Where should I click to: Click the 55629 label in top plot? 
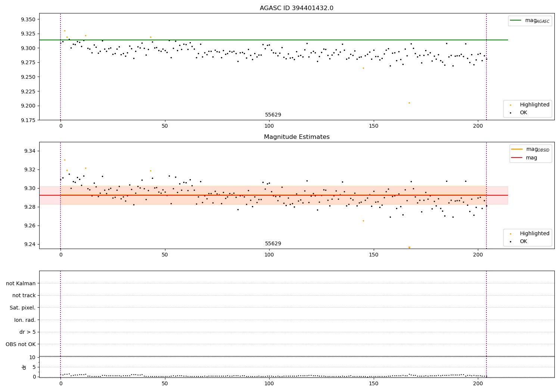point(273,115)
